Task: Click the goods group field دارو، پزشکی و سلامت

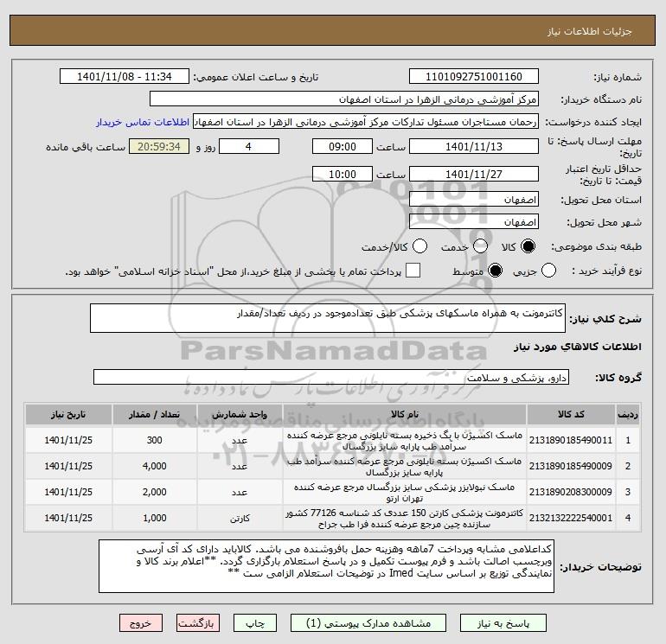Action: coord(331,378)
